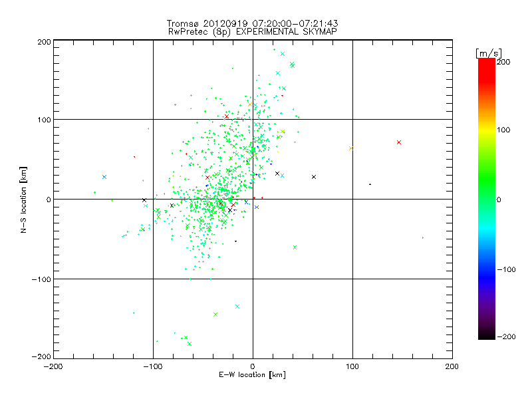Click the N-S axis "200" tick label
This screenshot has width=532, height=399.
coord(44,42)
